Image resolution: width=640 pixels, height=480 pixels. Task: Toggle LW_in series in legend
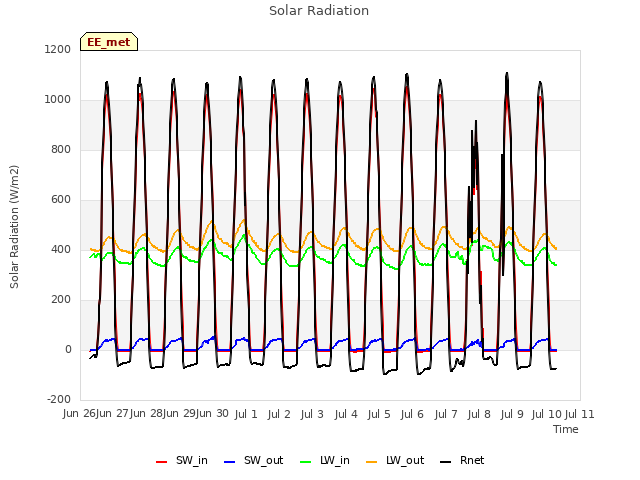click(324, 460)
